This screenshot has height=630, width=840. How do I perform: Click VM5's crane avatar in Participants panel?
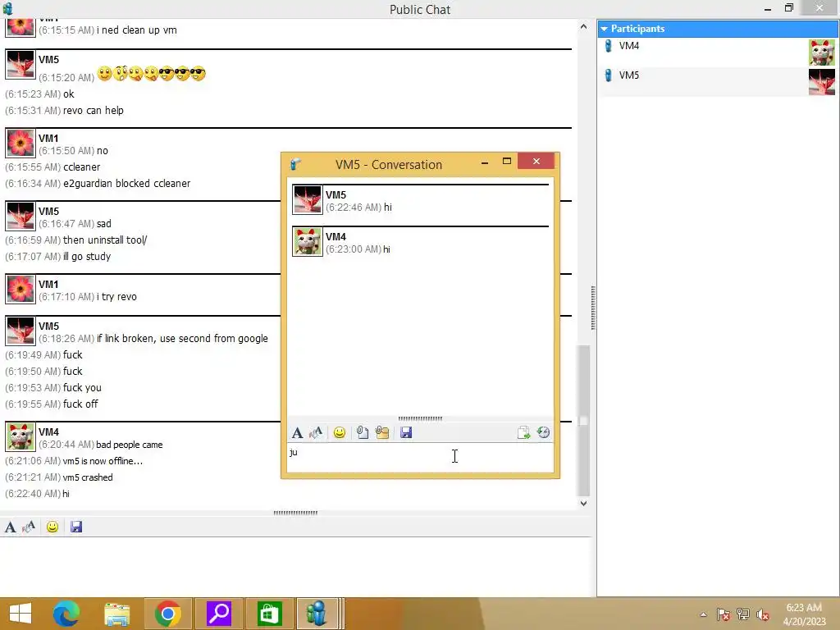[x=822, y=82]
